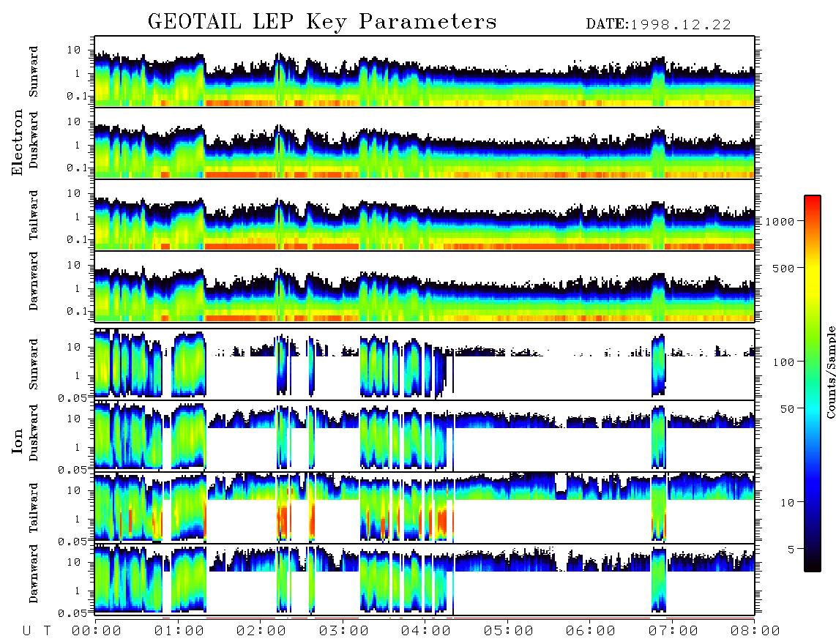Click the 08:00 time tick label

pyautogui.click(x=755, y=632)
